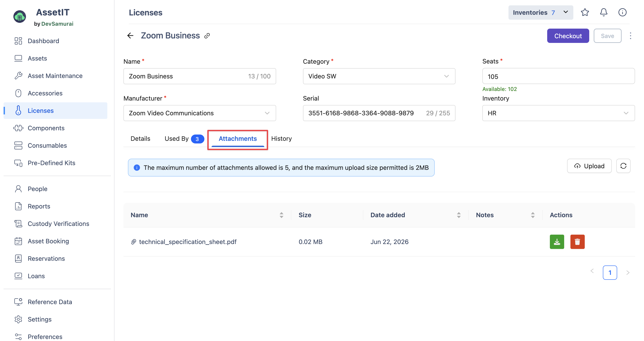Open the Category dropdown

point(379,76)
